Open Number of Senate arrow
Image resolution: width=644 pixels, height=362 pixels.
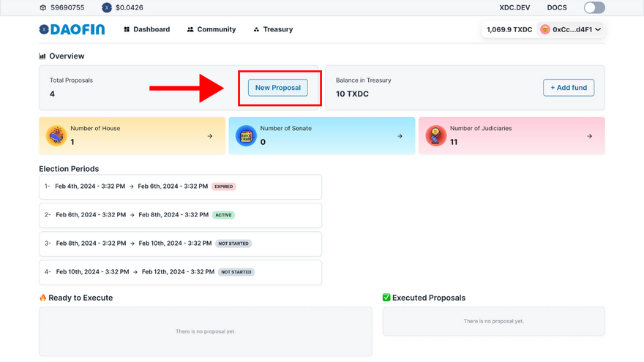(400, 136)
